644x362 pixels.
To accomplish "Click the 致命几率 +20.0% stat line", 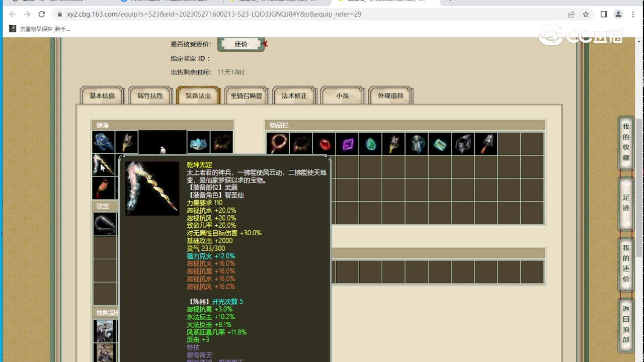I will (211, 226).
